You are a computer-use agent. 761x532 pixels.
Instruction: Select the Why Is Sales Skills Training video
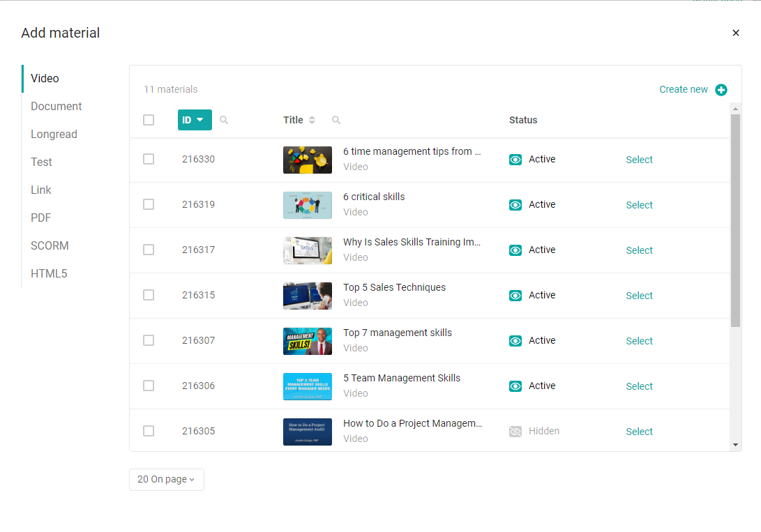(x=639, y=250)
